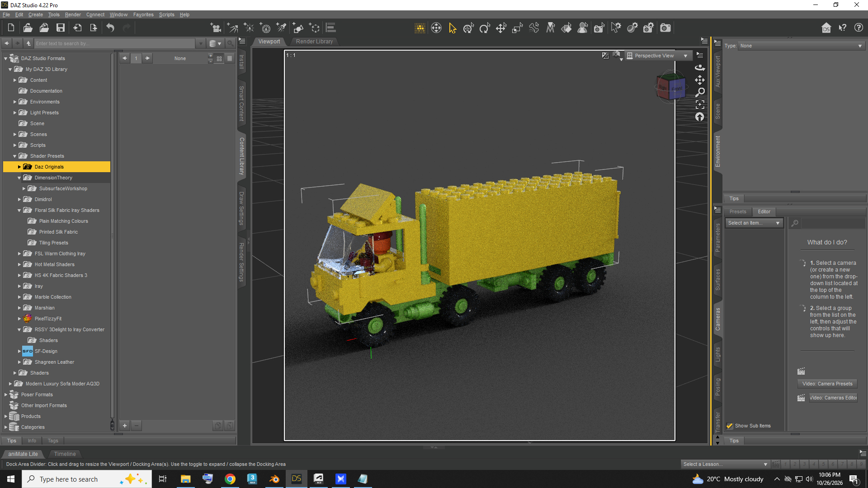Click the viewport Zoom magnifier control
This screenshot has height=488, width=868.
(700, 92)
